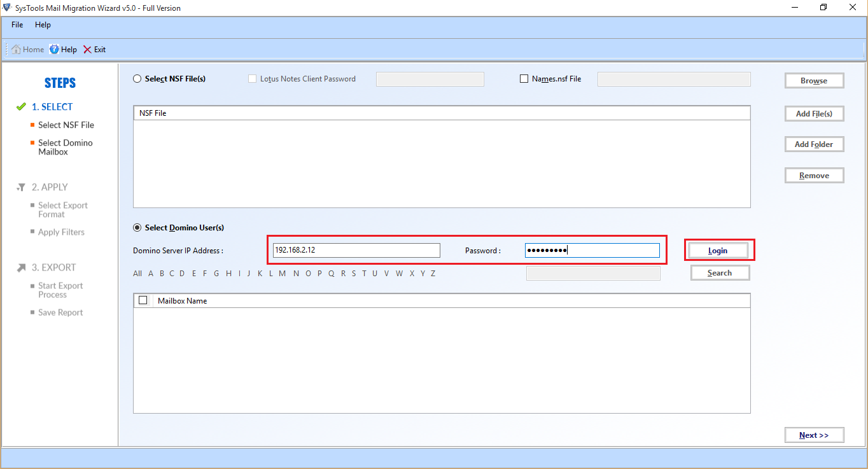Click the Names.nsf file path field
This screenshot has width=868, height=469.
click(674, 79)
